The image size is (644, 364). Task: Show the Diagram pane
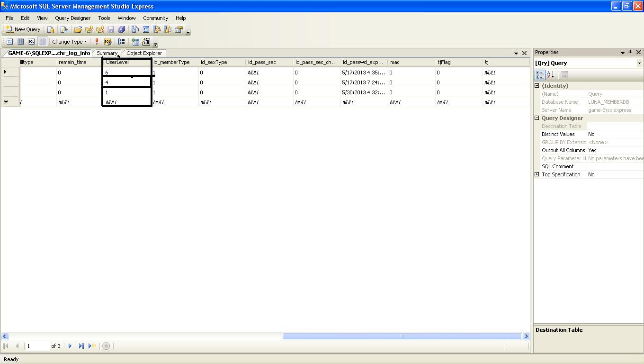point(9,42)
